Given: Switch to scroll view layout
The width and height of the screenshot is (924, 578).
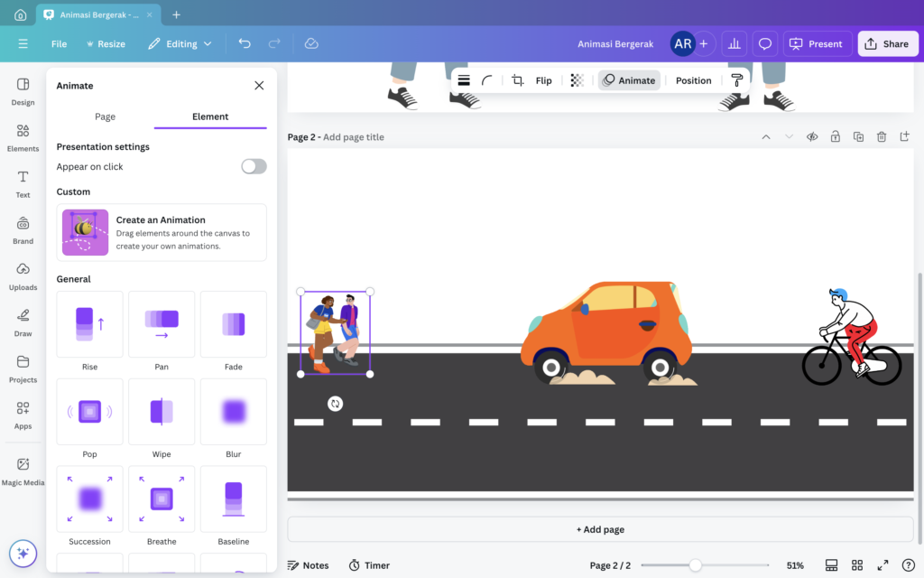Looking at the screenshot, I should 831,565.
